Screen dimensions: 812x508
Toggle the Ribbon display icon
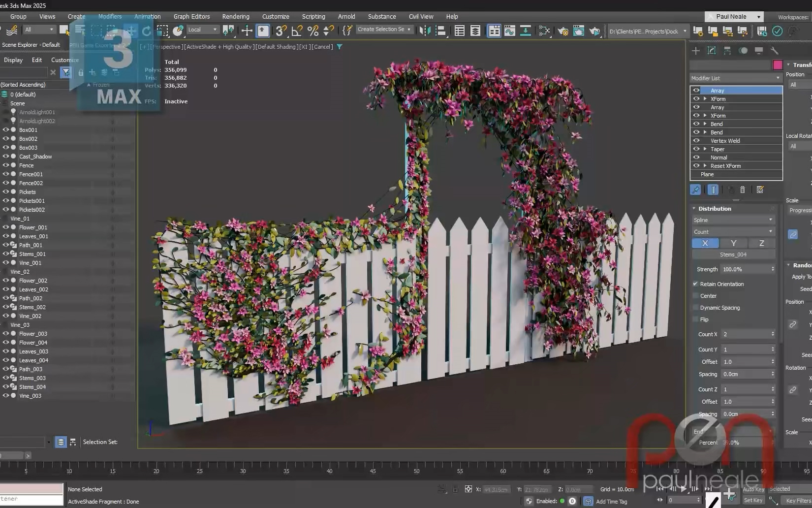click(494, 31)
